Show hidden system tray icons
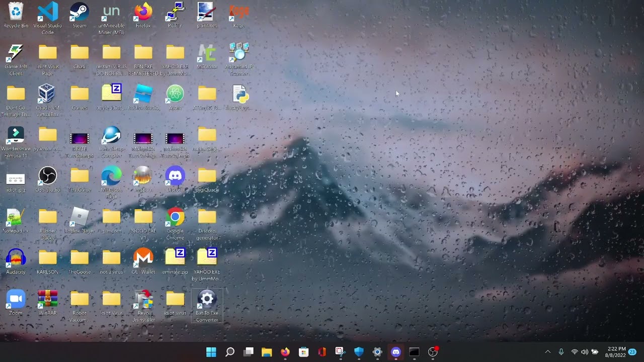 coord(548,352)
